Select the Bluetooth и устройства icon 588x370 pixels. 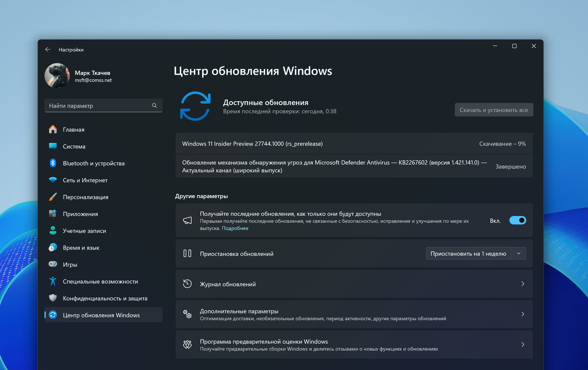coord(53,163)
